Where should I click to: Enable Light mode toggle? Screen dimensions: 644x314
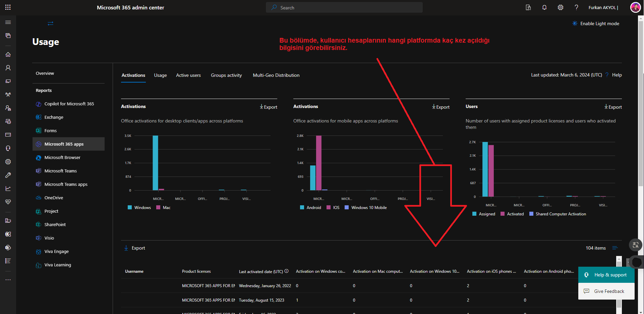pos(596,23)
